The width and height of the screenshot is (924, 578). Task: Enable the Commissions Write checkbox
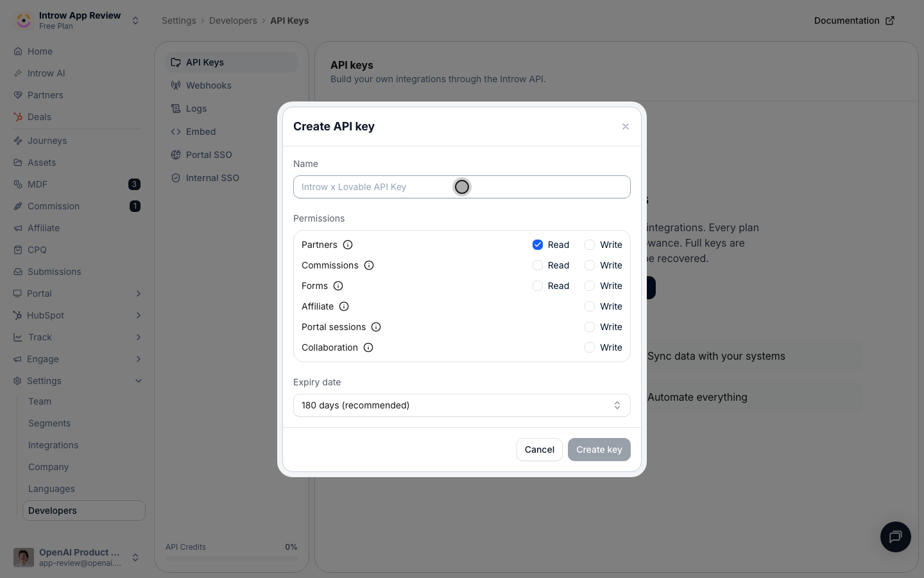tap(590, 265)
